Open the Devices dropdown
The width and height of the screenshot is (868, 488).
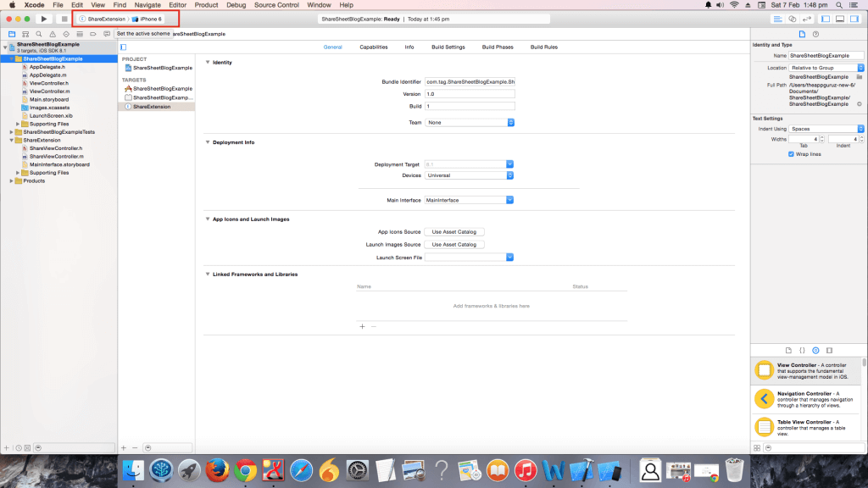pyautogui.click(x=469, y=175)
